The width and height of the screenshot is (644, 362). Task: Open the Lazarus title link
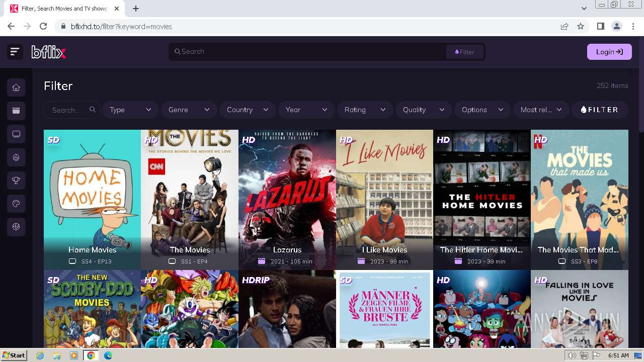[x=287, y=250]
